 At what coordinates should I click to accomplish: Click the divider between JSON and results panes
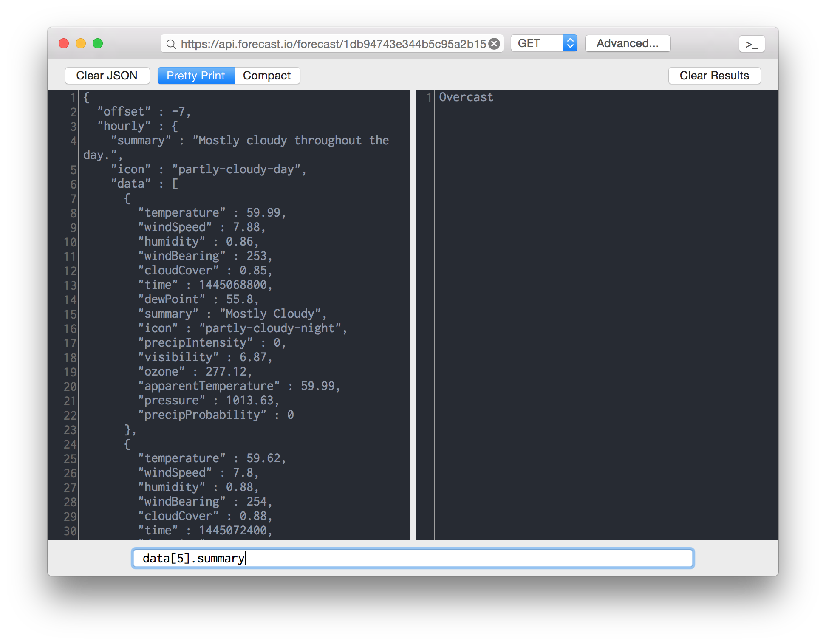coord(413,314)
